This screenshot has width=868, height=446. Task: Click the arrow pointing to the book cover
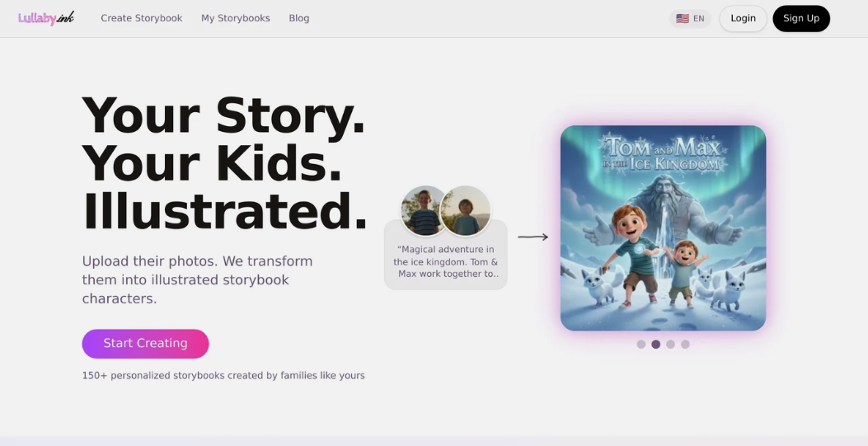click(x=533, y=237)
